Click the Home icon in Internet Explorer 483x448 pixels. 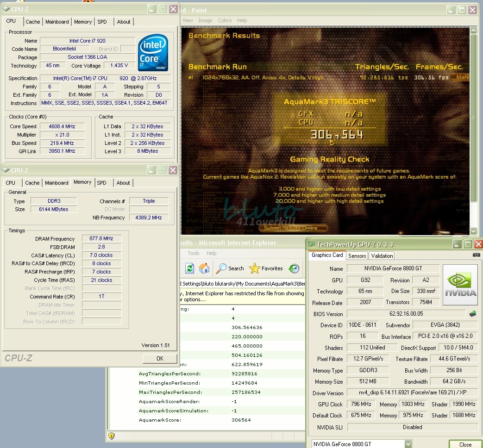(x=204, y=268)
